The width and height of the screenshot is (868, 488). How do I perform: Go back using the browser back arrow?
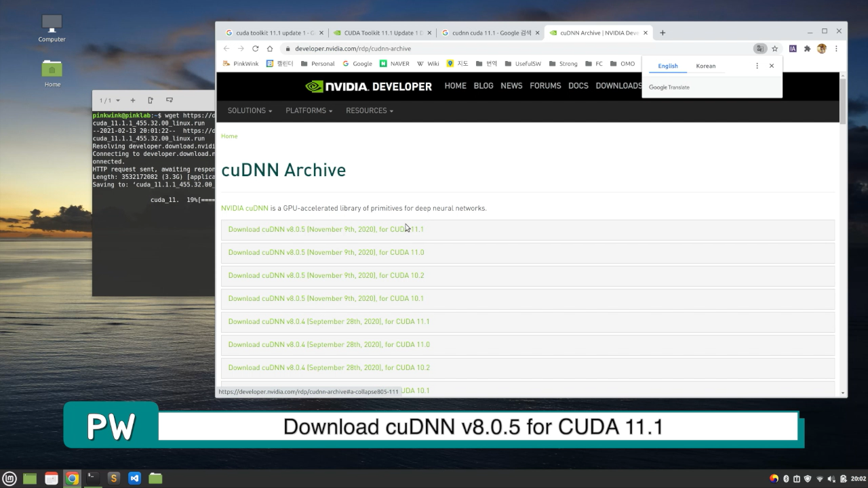click(x=226, y=49)
